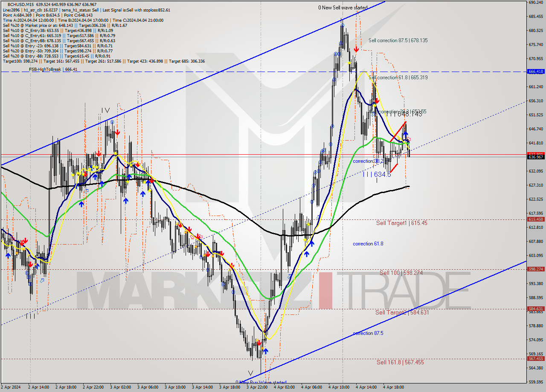Image resolution: width=546 pixels, height=392 pixels.
Task: Click 'Sell %10 @ C_Entry38: 653.55' line
Action: pos(58,31)
